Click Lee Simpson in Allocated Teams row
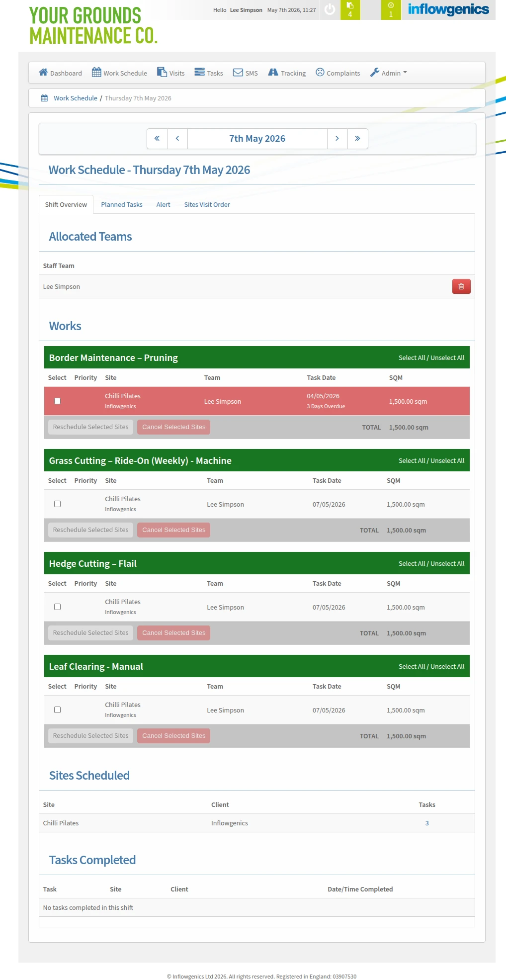Viewport: 506px width, 980px height. coord(62,286)
